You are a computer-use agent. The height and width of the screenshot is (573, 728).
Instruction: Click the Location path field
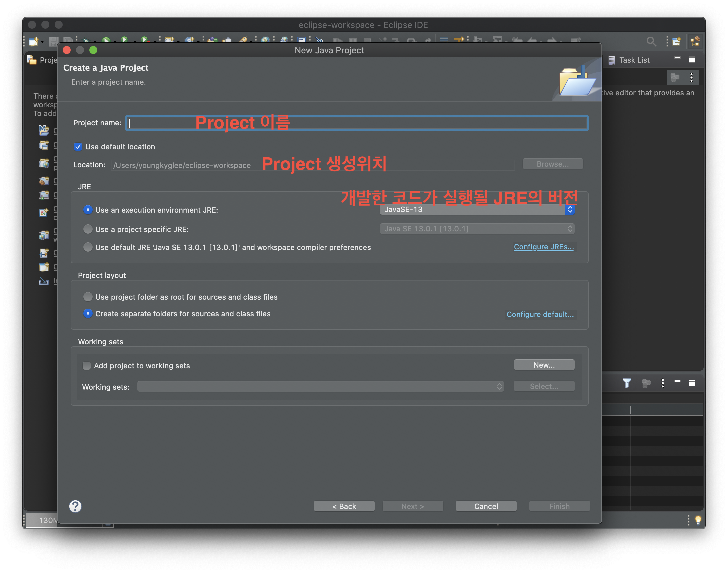click(x=313, y=165)
